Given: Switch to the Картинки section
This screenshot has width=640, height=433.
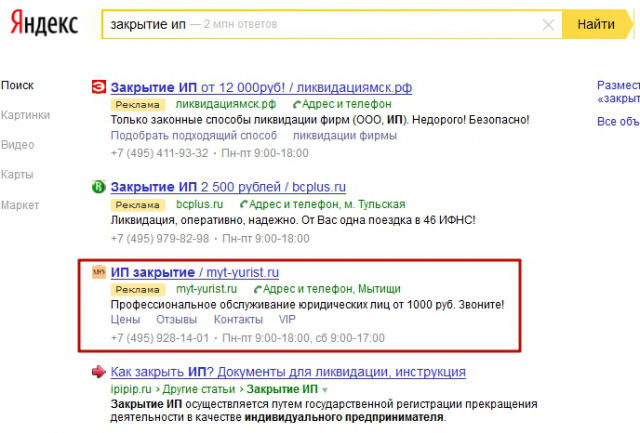Looking at the screenshot, I should (x=25, y=115).
